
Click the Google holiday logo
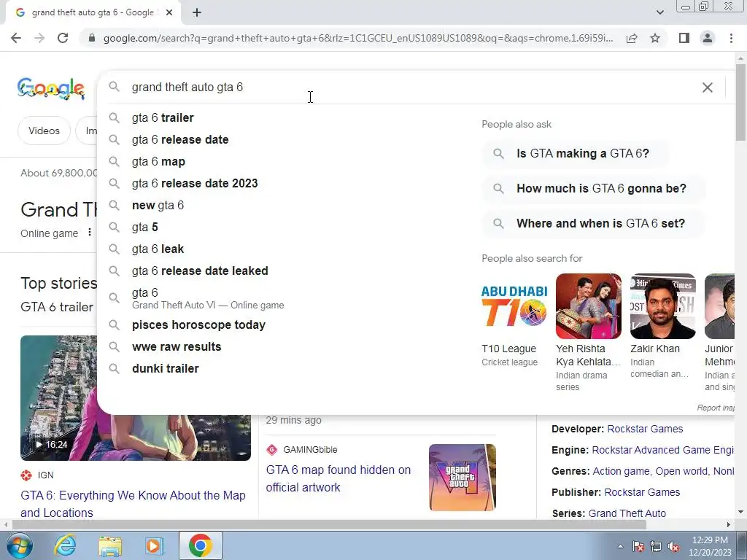[x=51, y=88]
